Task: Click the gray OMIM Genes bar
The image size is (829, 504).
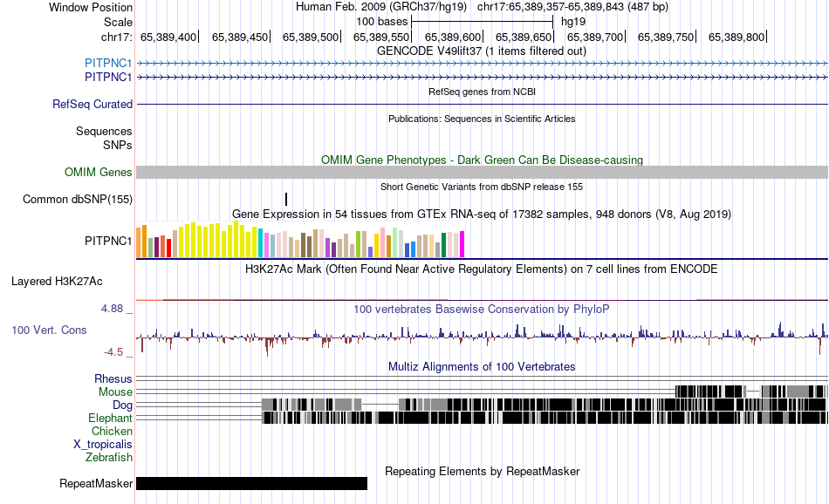Action: 483,173
